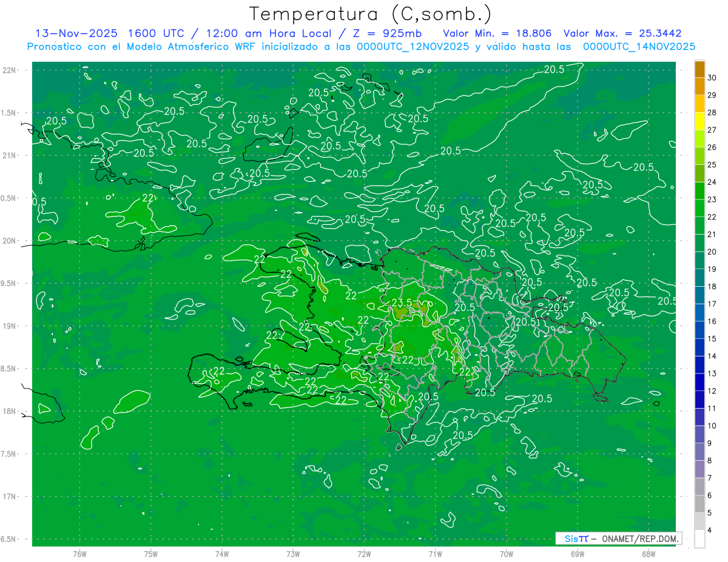Click the '23.5' contour label

pos(402,303)
